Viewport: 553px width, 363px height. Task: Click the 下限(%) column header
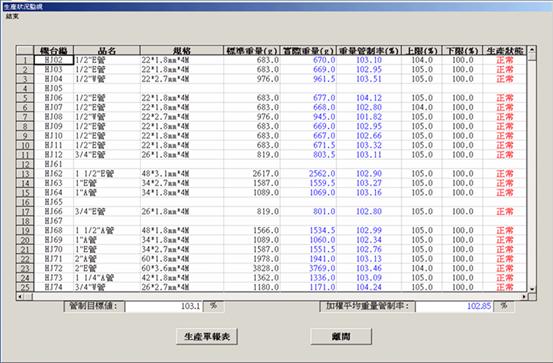[462, 50]
